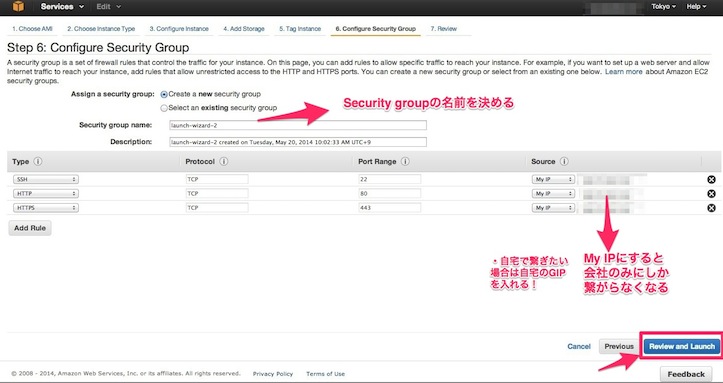
Task: Click the Description input field
Action: 298,142
